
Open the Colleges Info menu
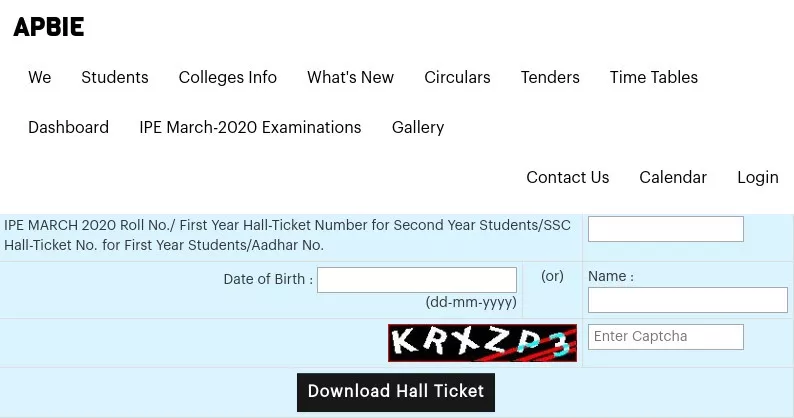(228, 77)
